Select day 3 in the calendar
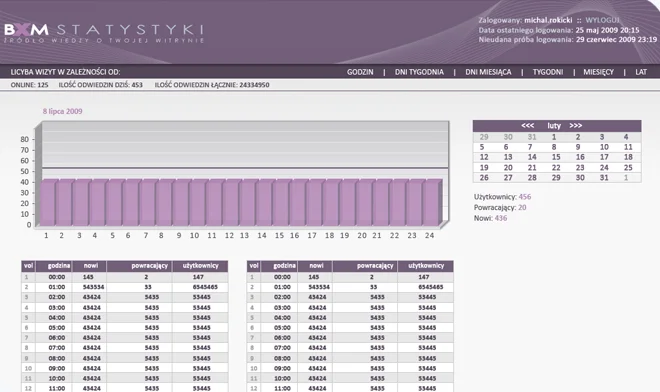 [602, 137]
